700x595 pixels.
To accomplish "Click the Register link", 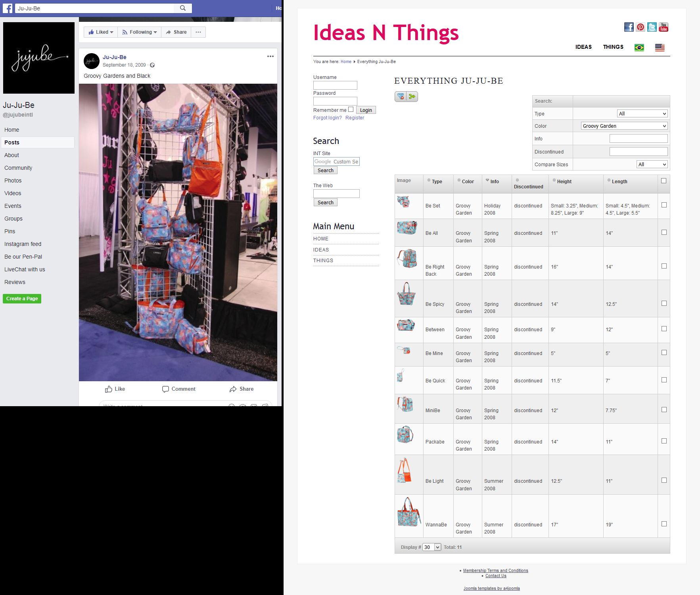I will click(355, 118).
